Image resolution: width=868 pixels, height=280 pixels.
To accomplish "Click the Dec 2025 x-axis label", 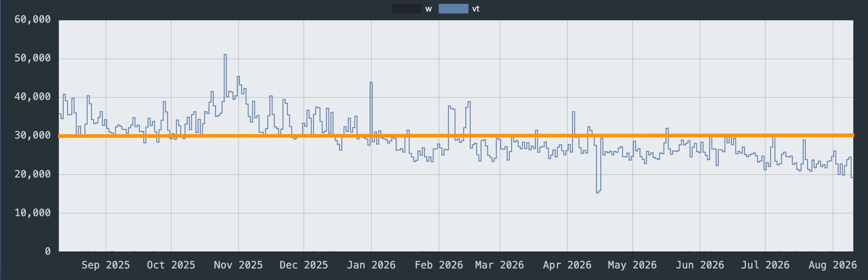I will [304, 265].
